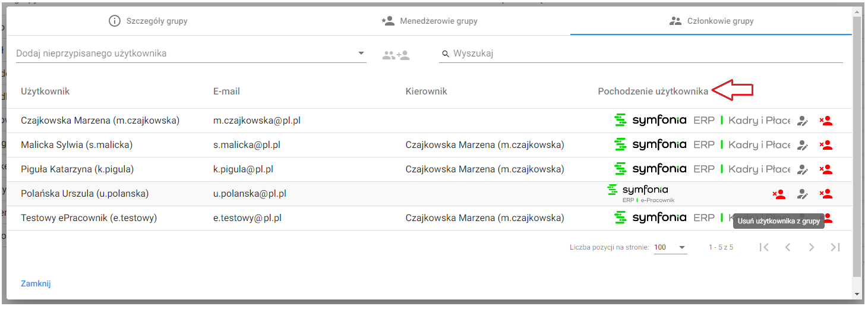Image resolution: width=868 pixels, height=309 pixels.
Task: Edit user Polańska Urszula's entry
Action: (803, 194)
